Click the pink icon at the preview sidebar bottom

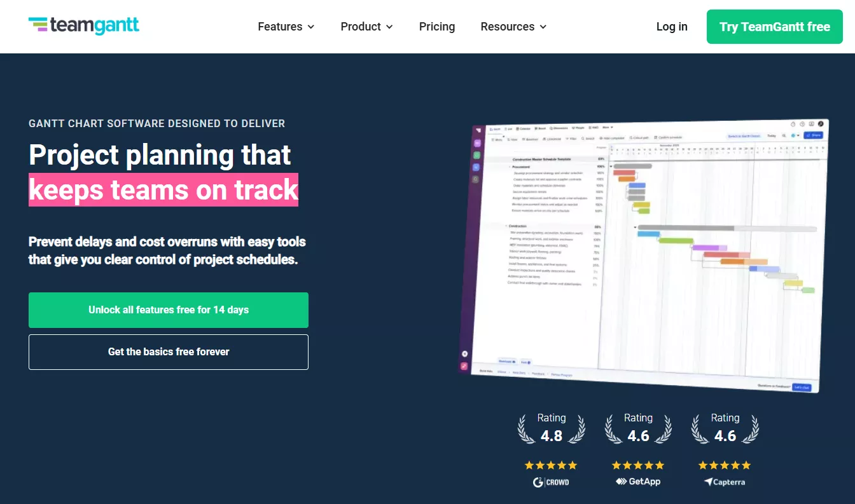464,366
